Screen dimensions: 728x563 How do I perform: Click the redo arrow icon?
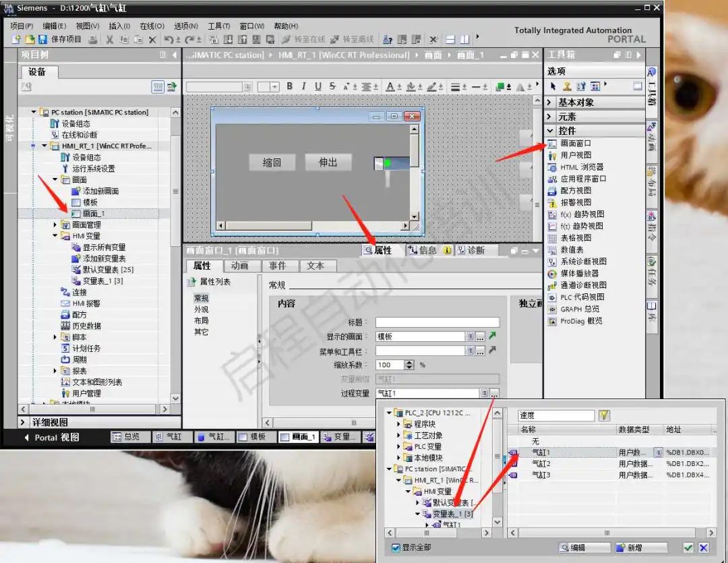pyautogui.click(x=190, y=40)
